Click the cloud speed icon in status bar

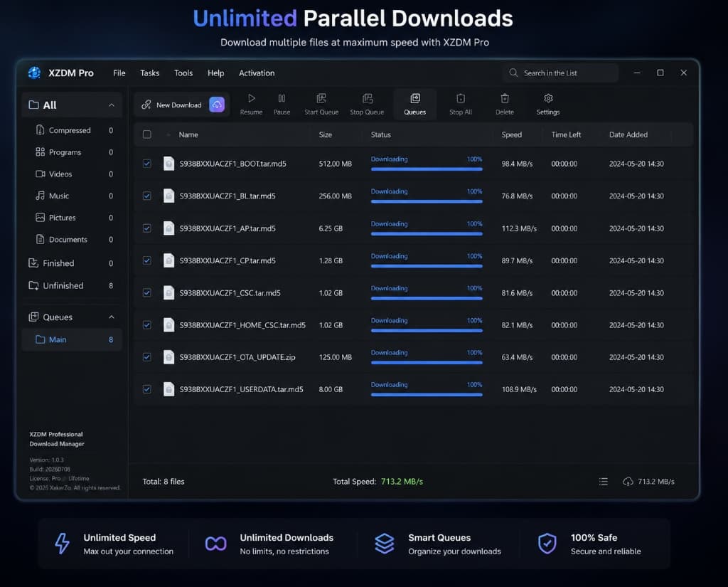628,482
